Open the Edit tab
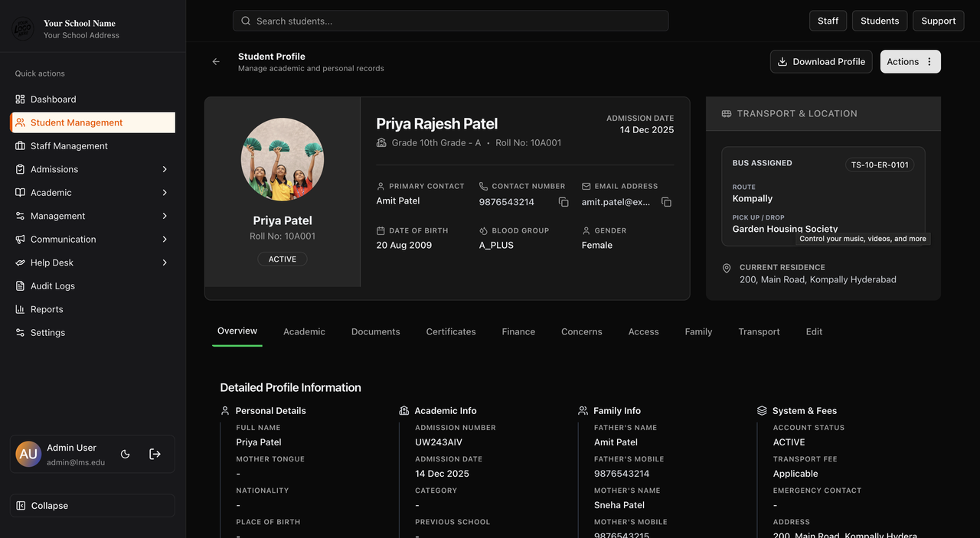 coord(814,332)
